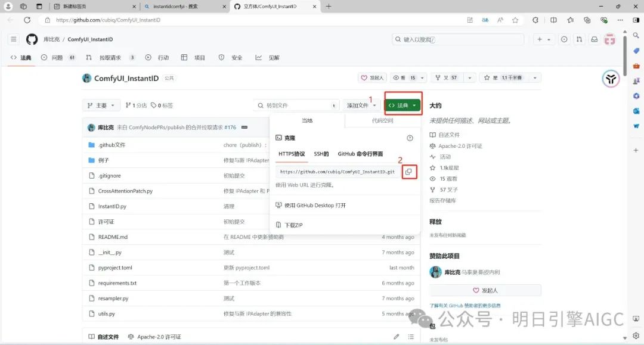Open the Edge split screen icon

(553, 20)
